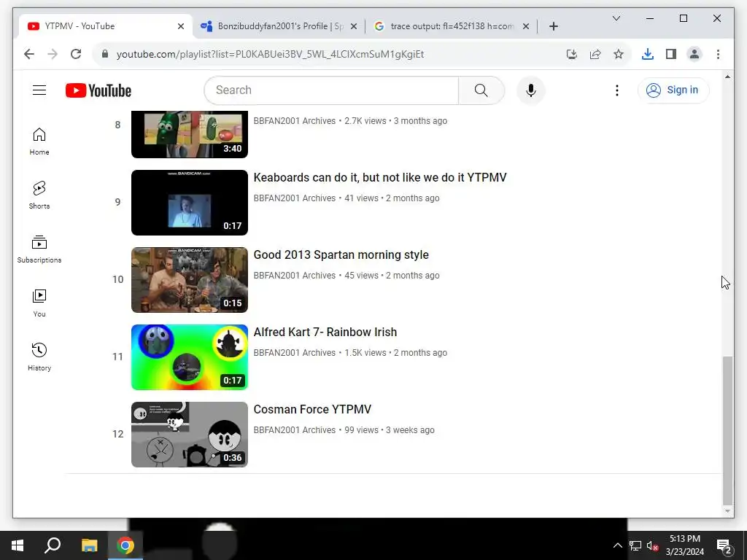
Task: Open BBFAN2001 Archives channel under Keaboards video
Action: 295,198
